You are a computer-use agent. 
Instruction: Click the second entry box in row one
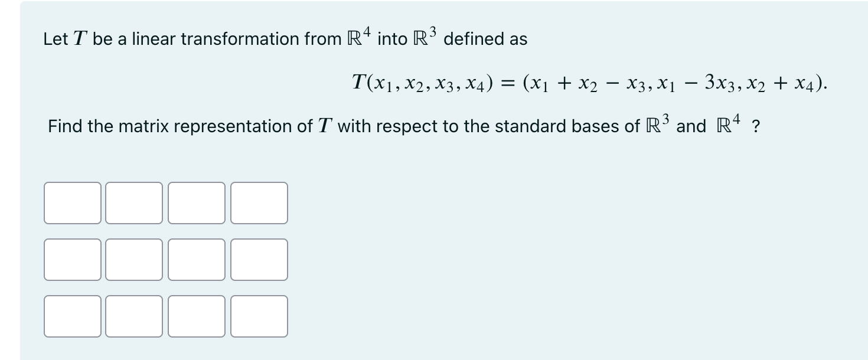134,203
